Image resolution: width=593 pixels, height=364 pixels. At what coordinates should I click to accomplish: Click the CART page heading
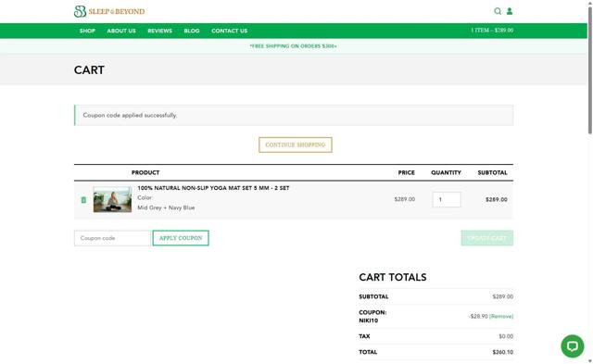point(89,70)
